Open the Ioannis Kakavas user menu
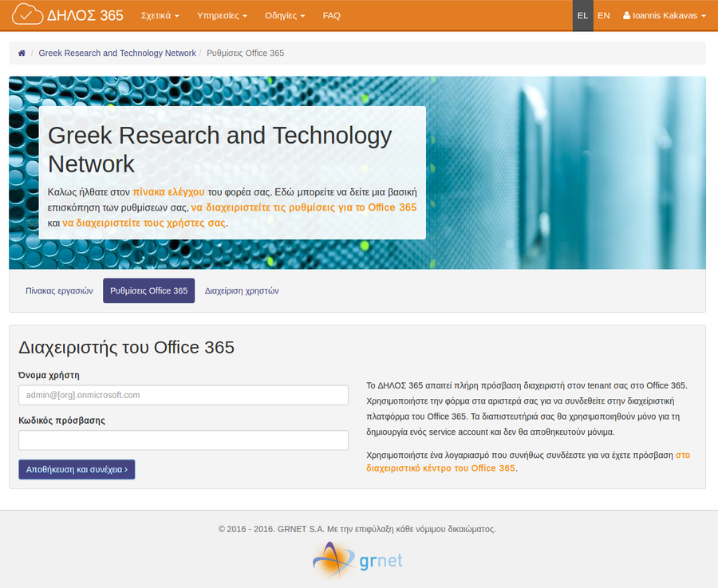 pyautogui.click(x=664, y=16)
